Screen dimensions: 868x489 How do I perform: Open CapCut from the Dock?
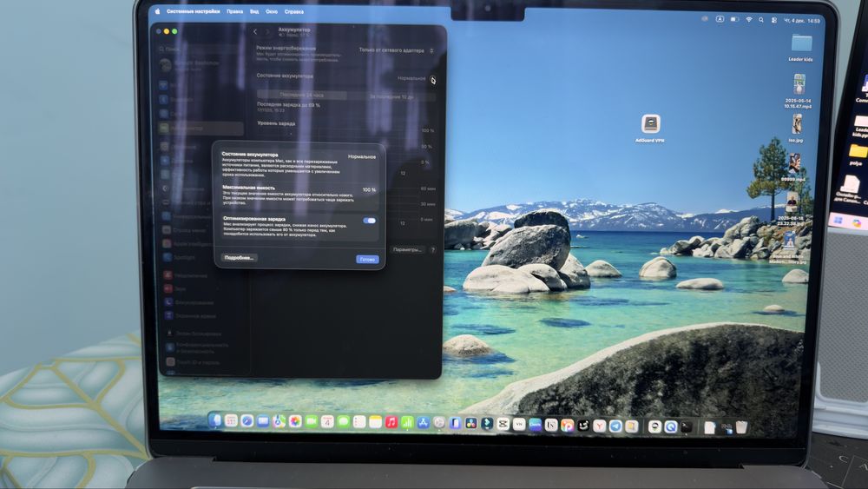coord(503,424)
